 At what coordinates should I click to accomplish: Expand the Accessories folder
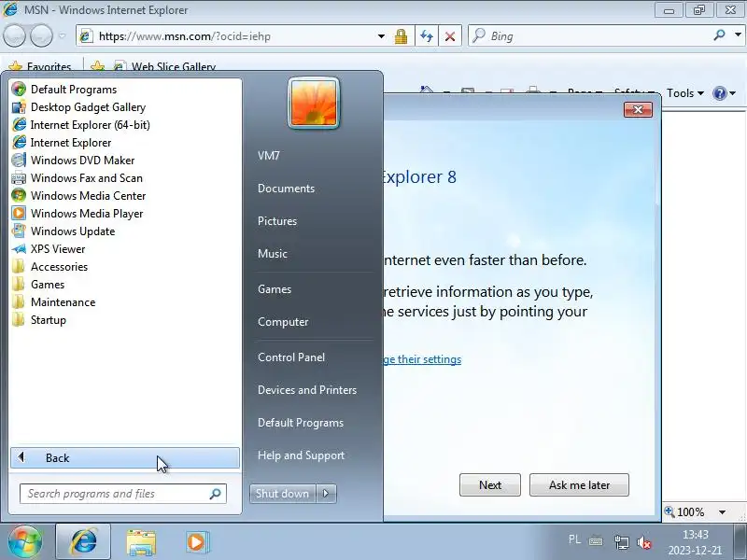click(49, 267)
